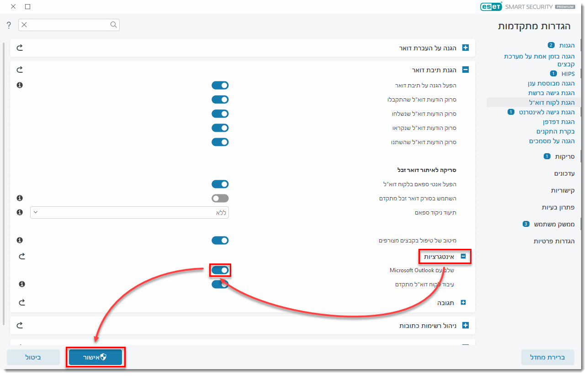Expand the ניהול רשימות כתובות section
This screenshot has width=588, height=376.
coord(466,325)
